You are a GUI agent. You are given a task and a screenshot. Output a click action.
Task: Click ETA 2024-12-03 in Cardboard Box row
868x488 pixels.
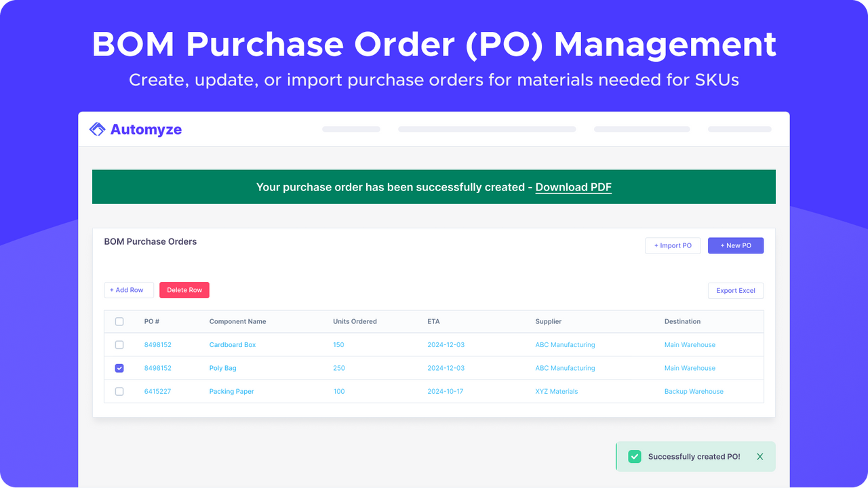pos(446,345)
